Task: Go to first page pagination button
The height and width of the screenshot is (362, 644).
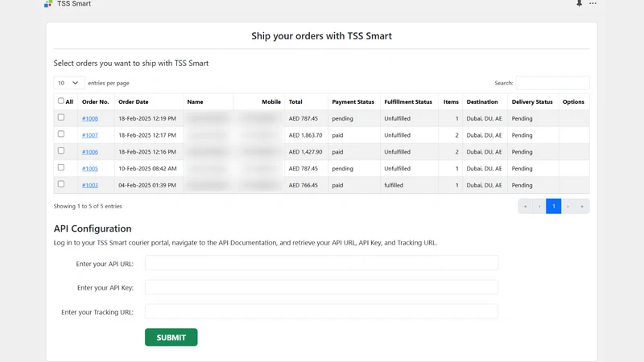Action: click(526, 207)
